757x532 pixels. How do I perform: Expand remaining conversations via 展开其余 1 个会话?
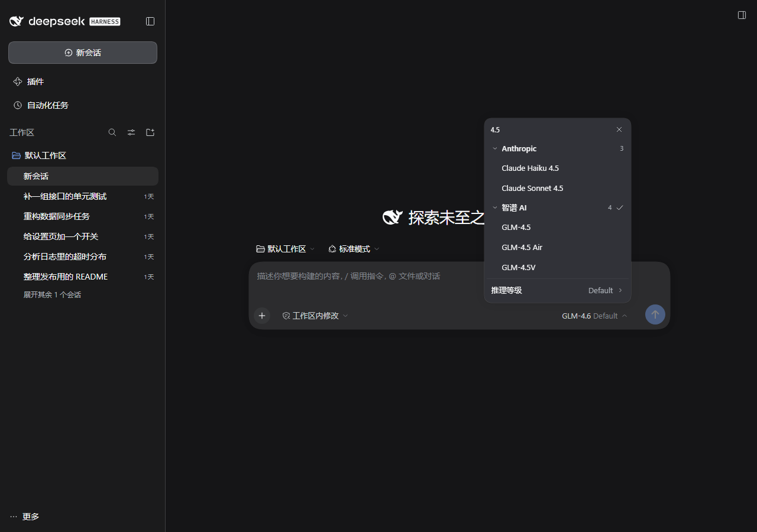tap(52, 294)
